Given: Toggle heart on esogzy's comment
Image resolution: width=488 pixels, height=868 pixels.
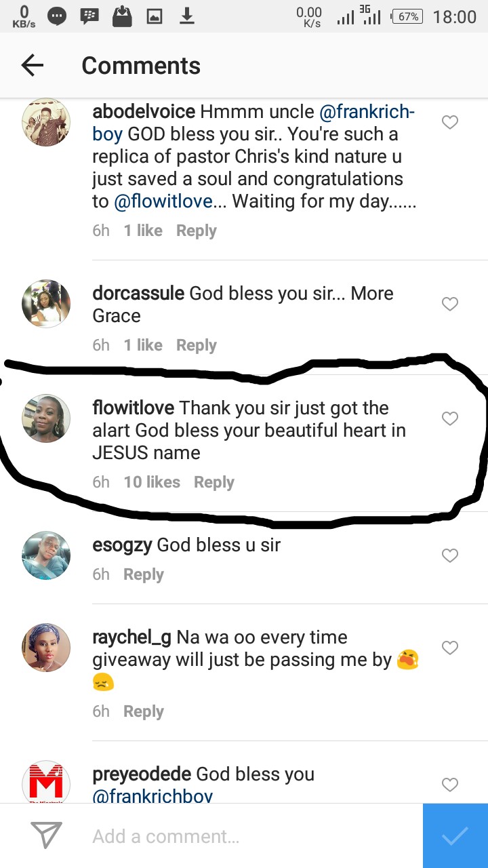Looking at the screenshot, I should 450,556.
